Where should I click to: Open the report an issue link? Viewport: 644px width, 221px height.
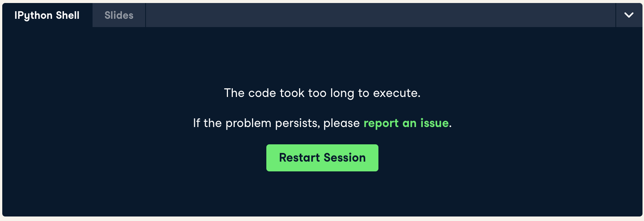pyautogui.click(x=406, y=123)
